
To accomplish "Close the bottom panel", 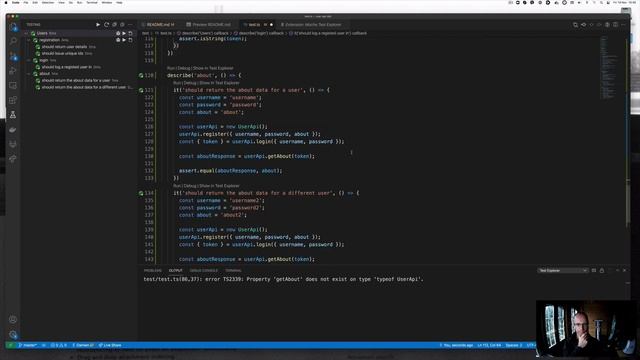I will pos(624,270).
